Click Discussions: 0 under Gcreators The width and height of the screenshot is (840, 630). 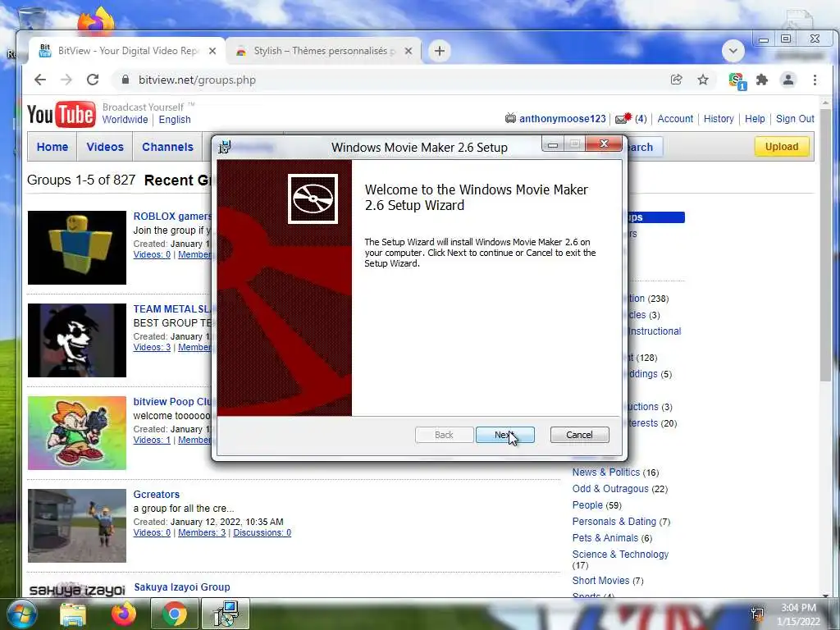tap(262, 532)
